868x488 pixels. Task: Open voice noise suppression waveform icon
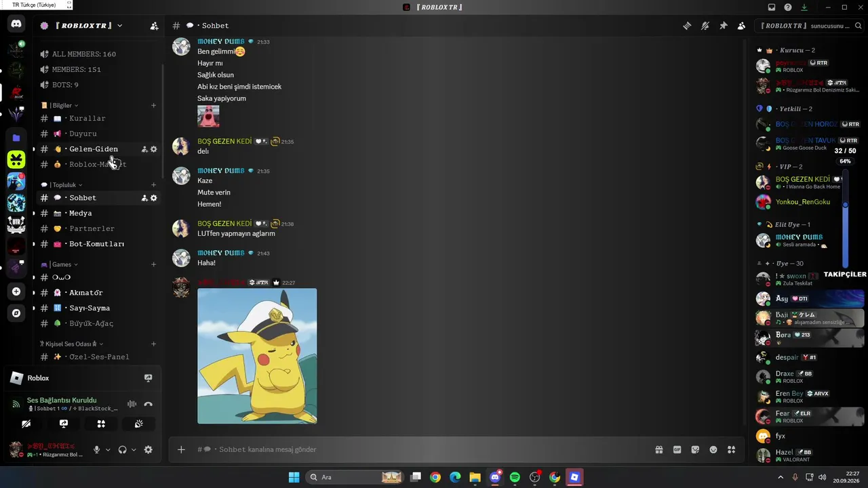[132, 405]
